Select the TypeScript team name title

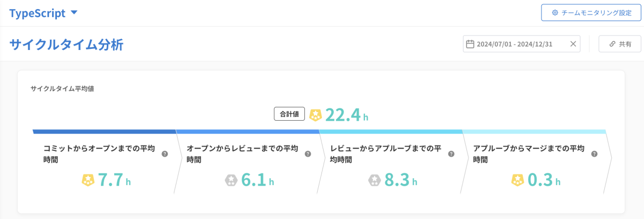[x=38, y=13]
